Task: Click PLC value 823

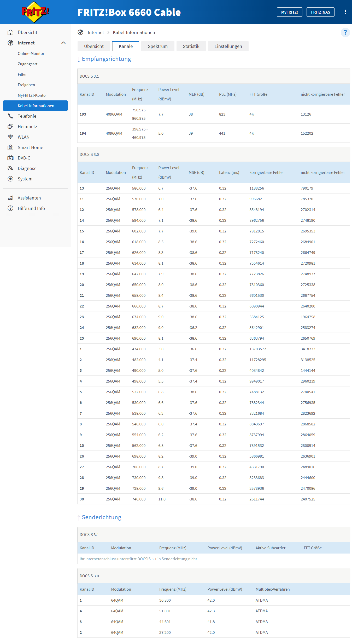Action: [x=222, y=114]
